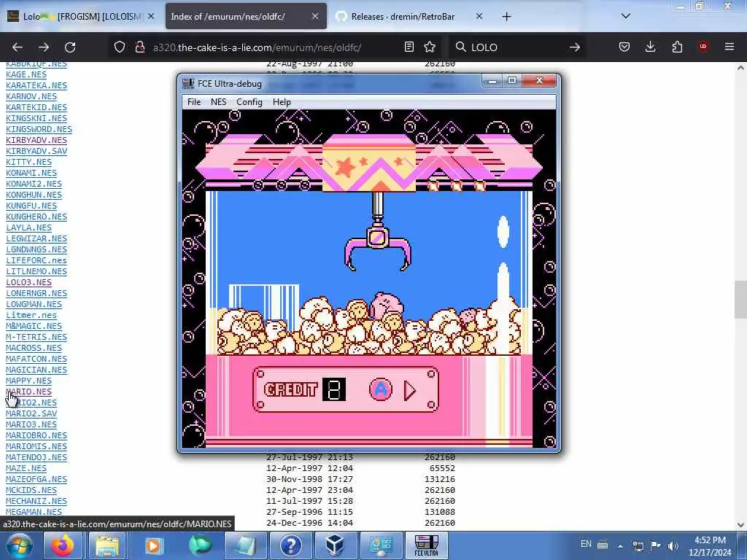Close the Releases dremin/RetroBar tab
The width and height of the screenshot is (747, 560).
(x=479, y=16)
